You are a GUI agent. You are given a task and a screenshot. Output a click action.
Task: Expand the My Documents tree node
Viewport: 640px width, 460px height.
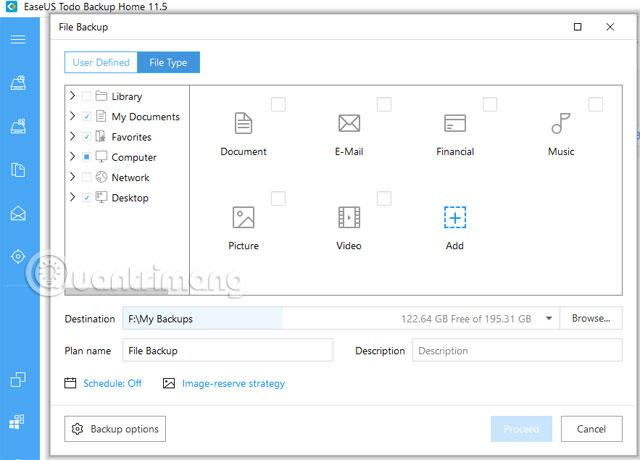[x=73, y=116]
